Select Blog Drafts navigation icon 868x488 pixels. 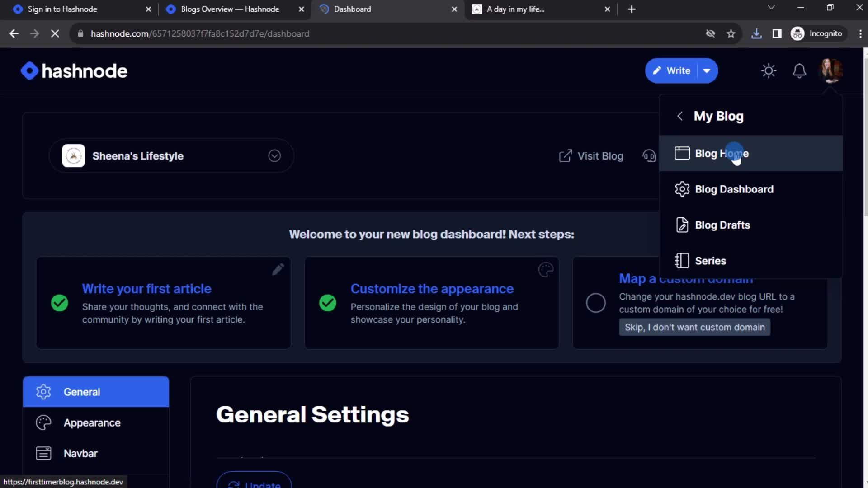coord(681,225)
